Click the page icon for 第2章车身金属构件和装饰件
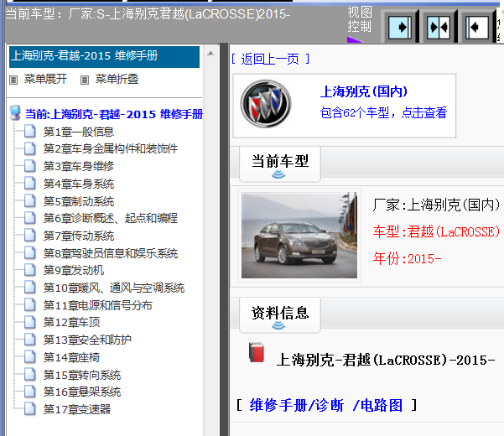 (30, 148)
